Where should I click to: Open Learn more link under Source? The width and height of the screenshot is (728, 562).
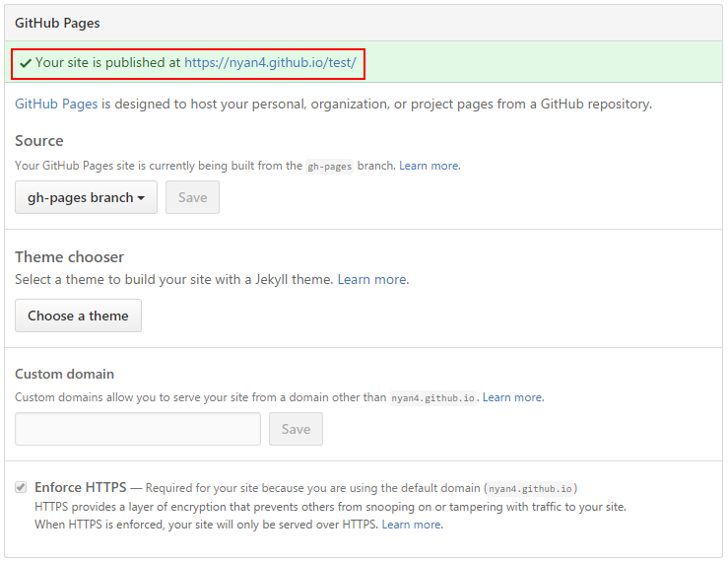[429, 166]
